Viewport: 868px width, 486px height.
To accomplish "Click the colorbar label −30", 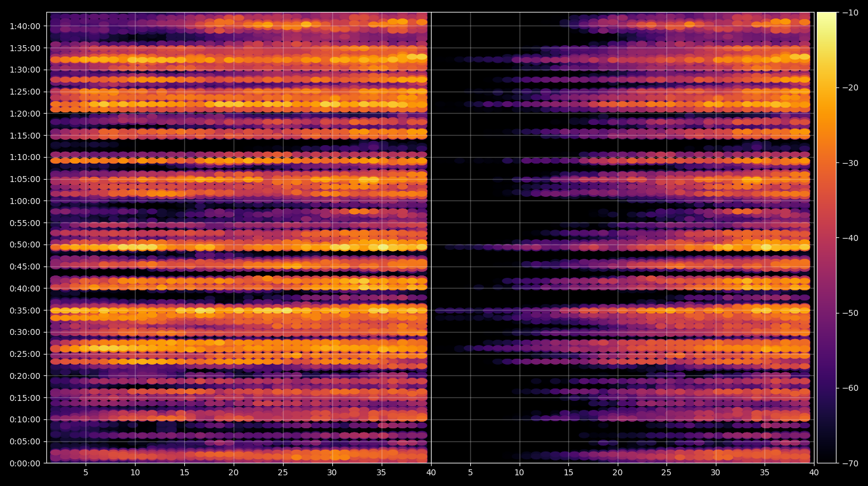I will click(x=851, y=163).
